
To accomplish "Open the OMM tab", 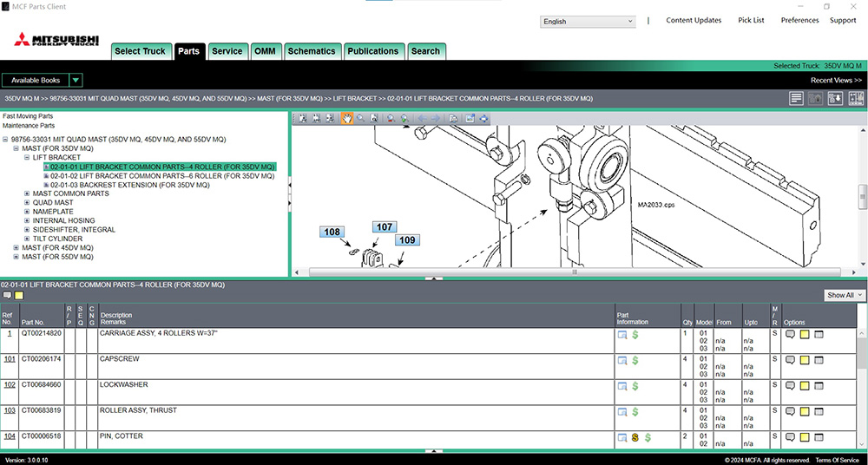I will coord(266,51).
